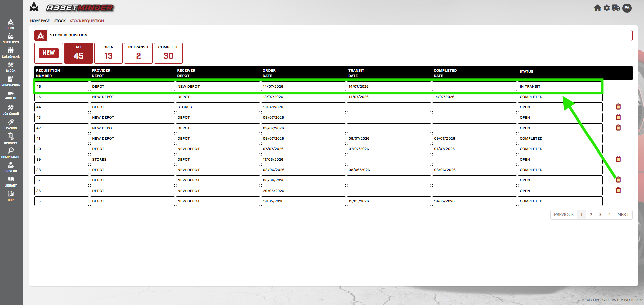Show Complete requisitions tab
Viewport: 644px width, 305px height.
point(168,53)
